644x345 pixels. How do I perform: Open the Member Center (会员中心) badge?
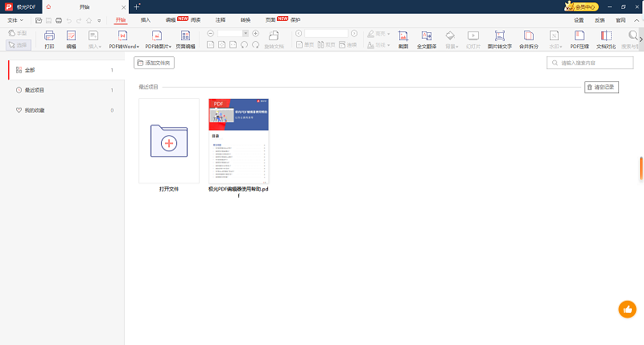[581, 6]
